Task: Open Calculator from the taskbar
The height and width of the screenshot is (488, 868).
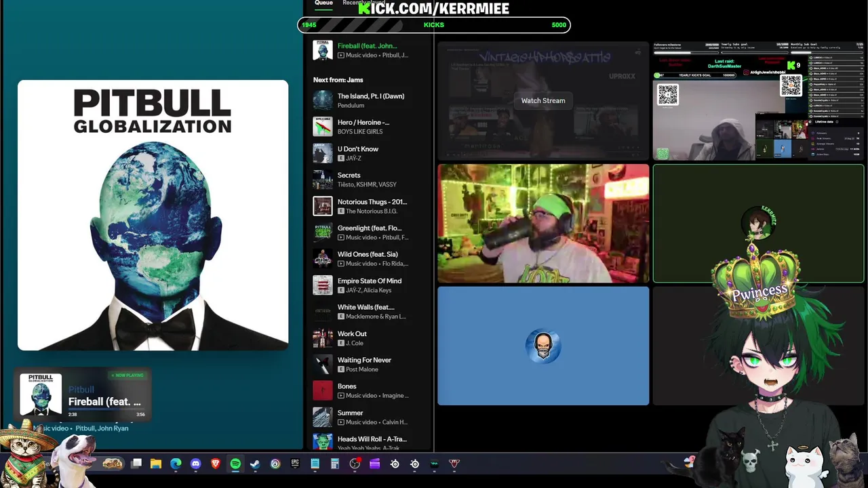Action: [334, 464]
